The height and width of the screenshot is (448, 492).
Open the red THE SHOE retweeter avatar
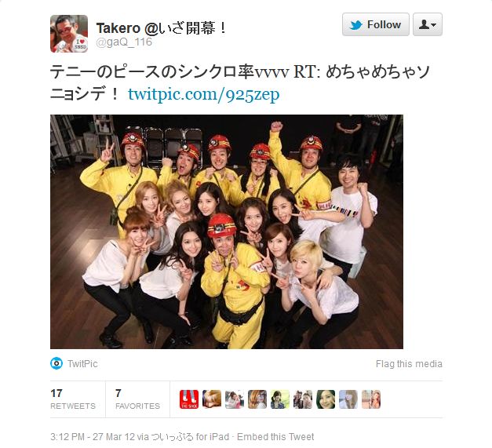pos(189,399)
